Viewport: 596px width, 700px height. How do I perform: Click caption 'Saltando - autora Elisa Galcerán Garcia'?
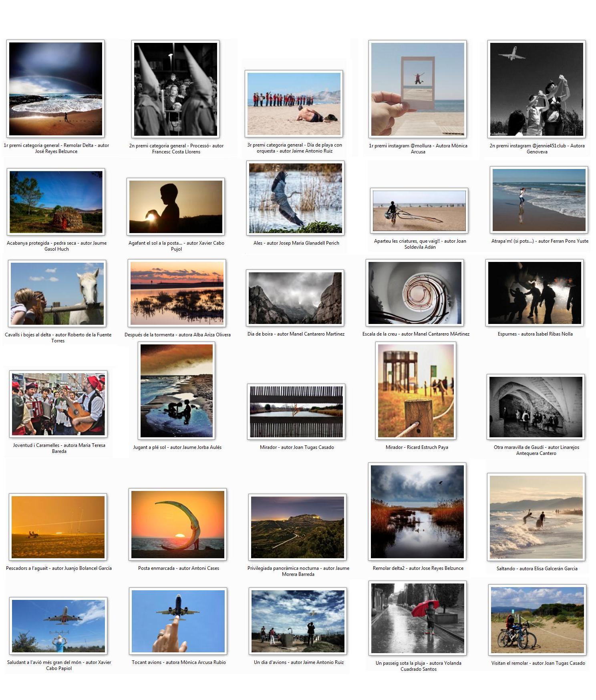[x=537, y=568]
